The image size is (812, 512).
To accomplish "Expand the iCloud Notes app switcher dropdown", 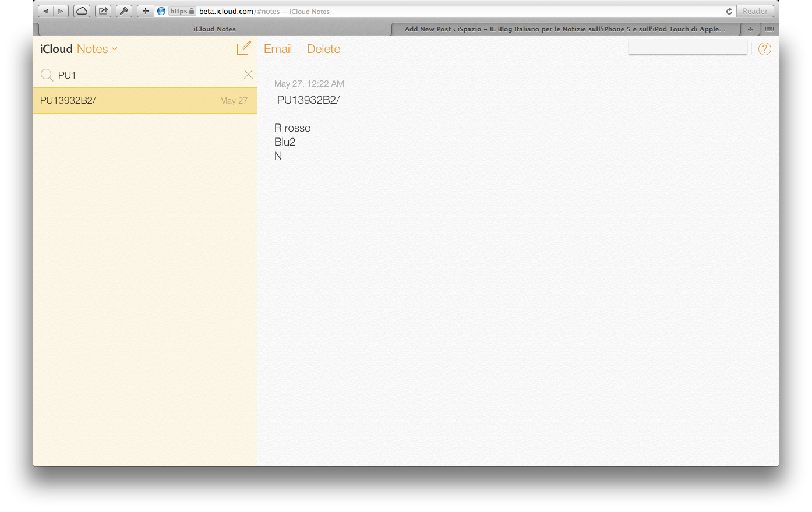I will (114, 49).
